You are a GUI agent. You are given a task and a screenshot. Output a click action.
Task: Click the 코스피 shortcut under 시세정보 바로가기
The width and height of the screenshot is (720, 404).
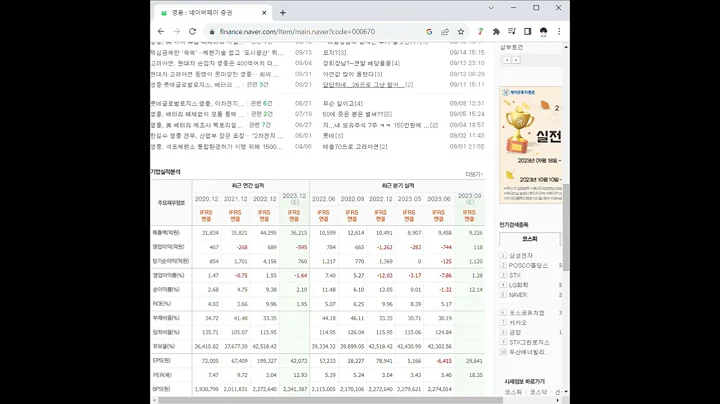[x=513, y=392]
